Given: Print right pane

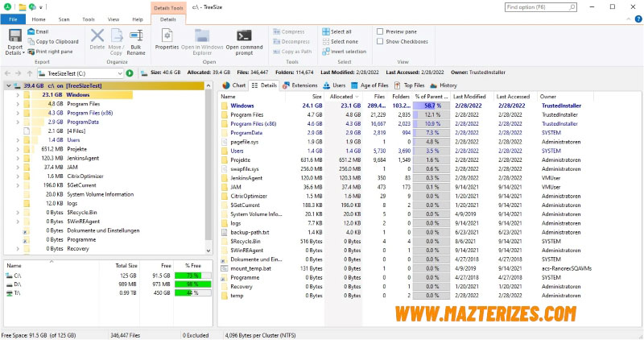Looking at the screenshot, I should (50, 52).
